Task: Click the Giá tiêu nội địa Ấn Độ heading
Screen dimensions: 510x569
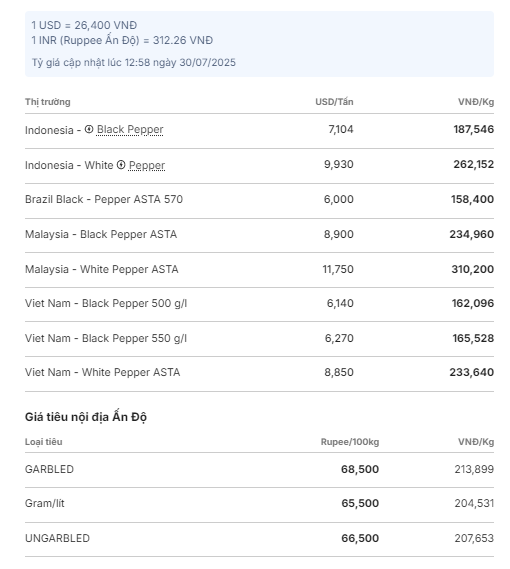Action: tap(86, 417)
